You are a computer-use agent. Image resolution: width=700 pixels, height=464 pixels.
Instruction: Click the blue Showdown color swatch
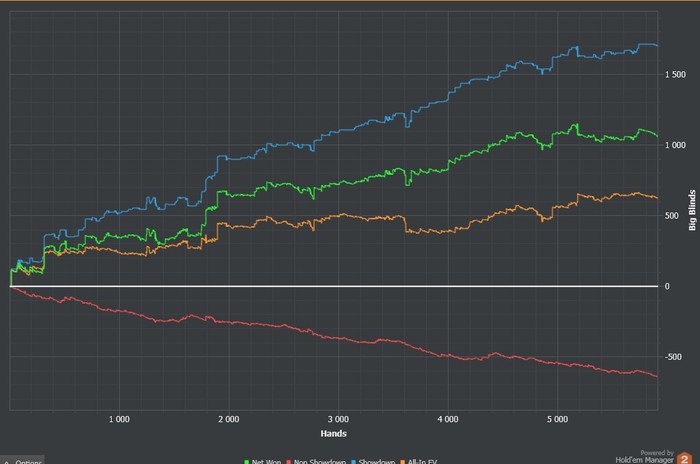pos(354,462)
